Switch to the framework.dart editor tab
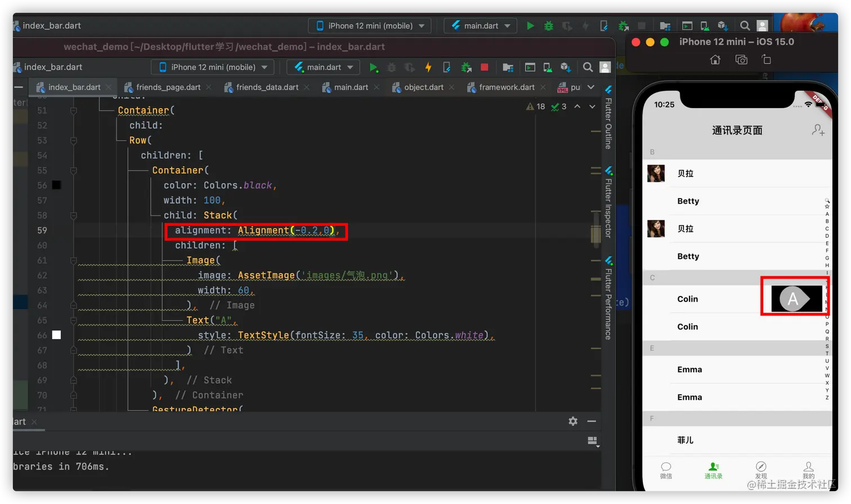The image size is (851, 504). click(x=507, y=87)
